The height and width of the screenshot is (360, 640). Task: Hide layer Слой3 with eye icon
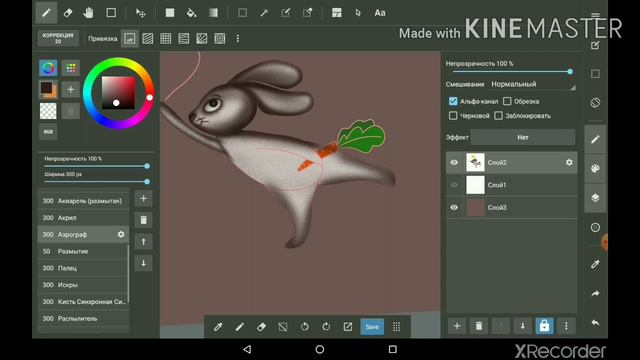454,207
